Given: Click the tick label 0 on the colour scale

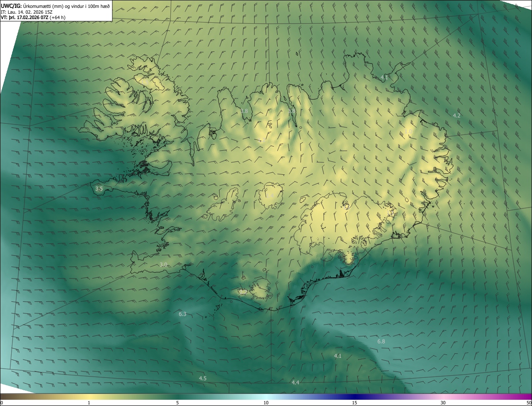Looking at the screenshot, I should [2, 403].
